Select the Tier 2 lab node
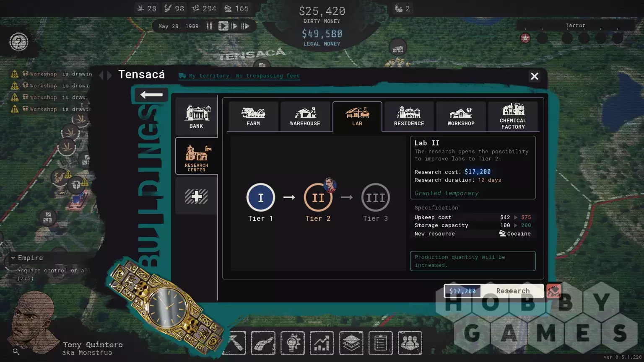 coord(318,197)
